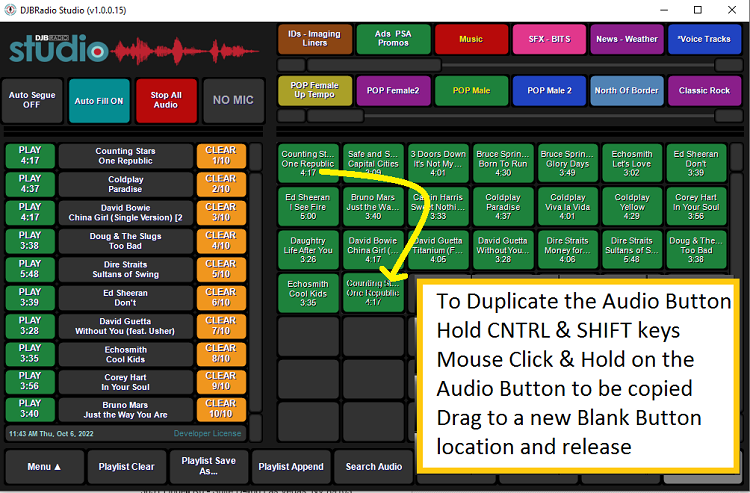Trigger Safe and Sound Capital Cities button
This screenshot has width=750, height=493.
click(373, 164)
